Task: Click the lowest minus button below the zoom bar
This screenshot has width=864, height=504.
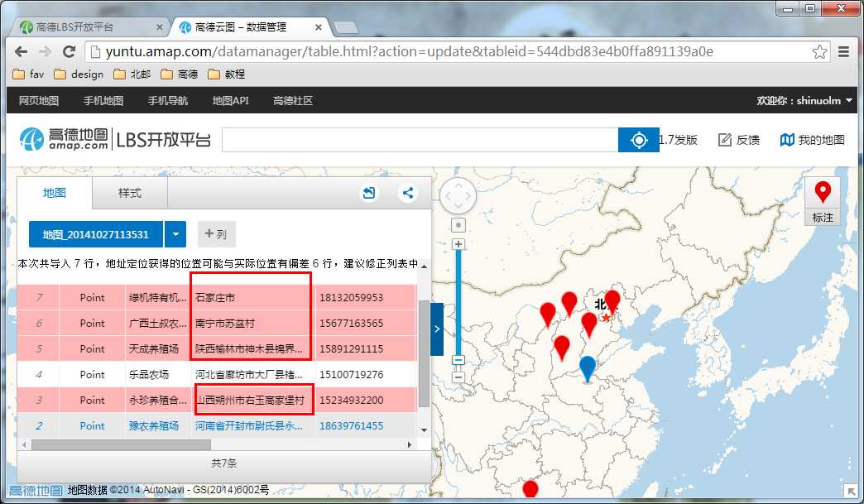Action: (458, 377)
